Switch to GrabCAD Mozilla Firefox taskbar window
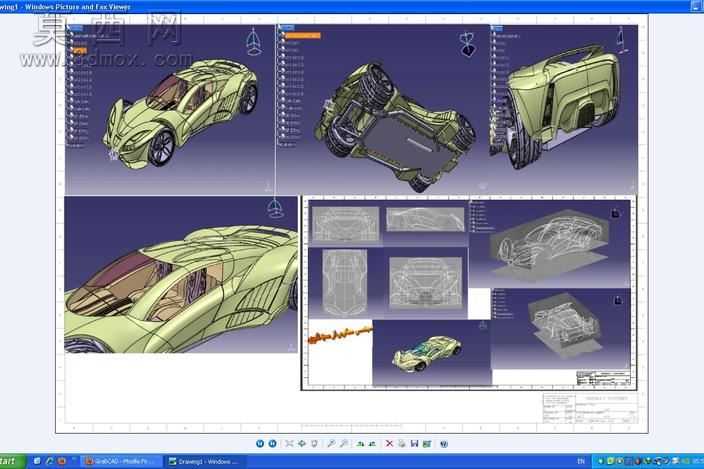This screenshot has width=704, height=469. (123, 461)
